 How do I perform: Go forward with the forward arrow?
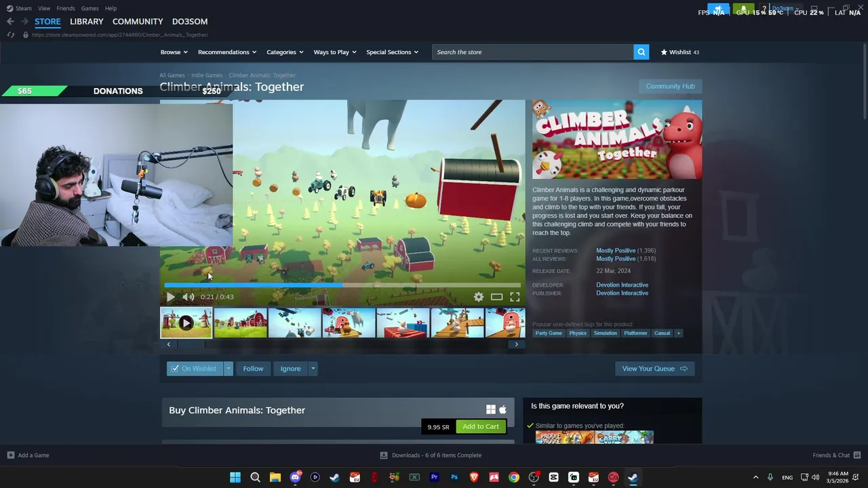coord(24,22)
